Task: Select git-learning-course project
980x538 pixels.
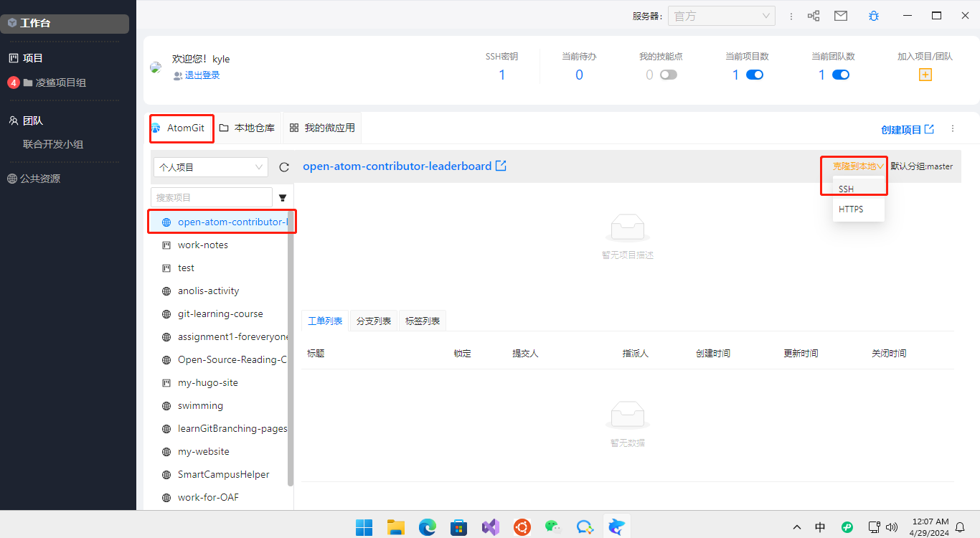Action: pyautogui.click(x=219, y=314)
